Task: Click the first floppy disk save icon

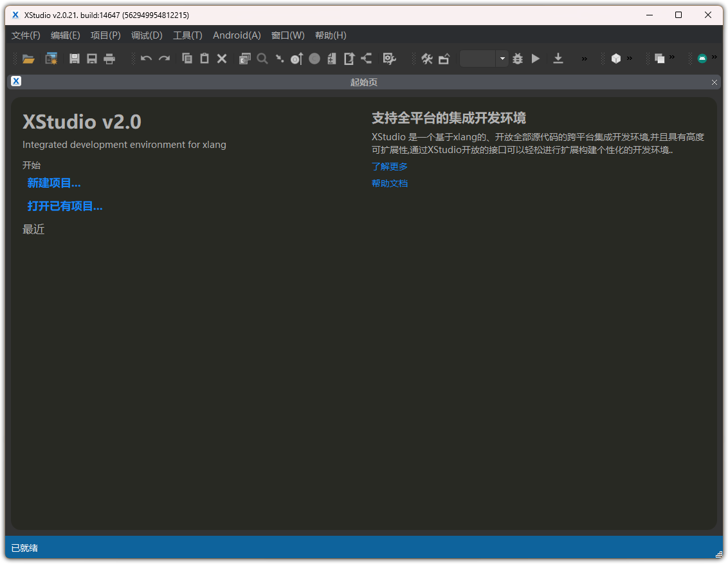Action: coord(75,59)
